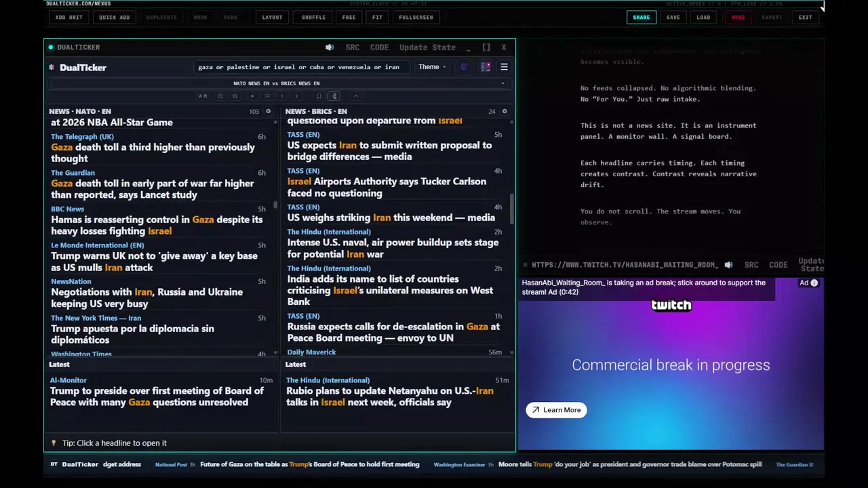Click 'Intense U.S. naval, air power buildup' headline

coord(393,249)
